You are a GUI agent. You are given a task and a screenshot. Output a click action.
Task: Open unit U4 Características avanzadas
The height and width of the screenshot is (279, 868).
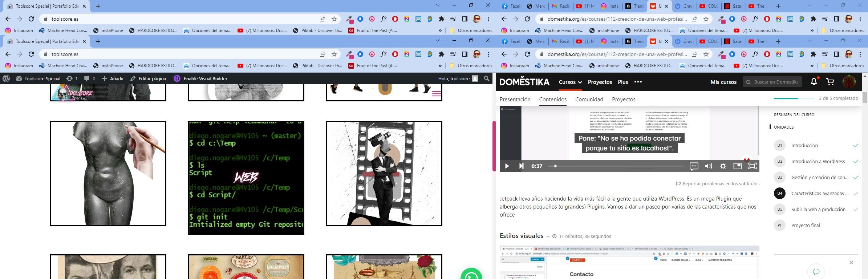click(816, 193)
